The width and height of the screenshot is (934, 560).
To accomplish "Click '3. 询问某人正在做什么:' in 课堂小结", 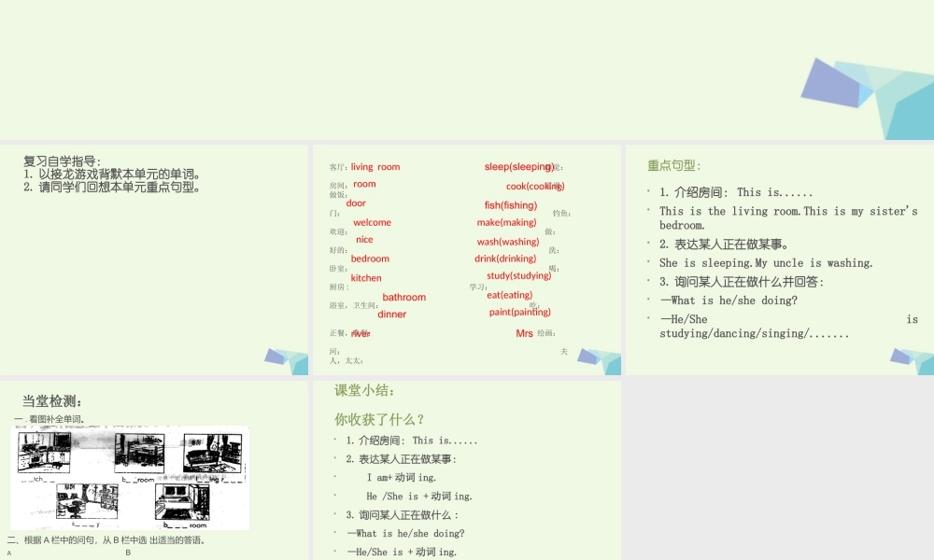I will pyautogui.click(x=403, y=515).
